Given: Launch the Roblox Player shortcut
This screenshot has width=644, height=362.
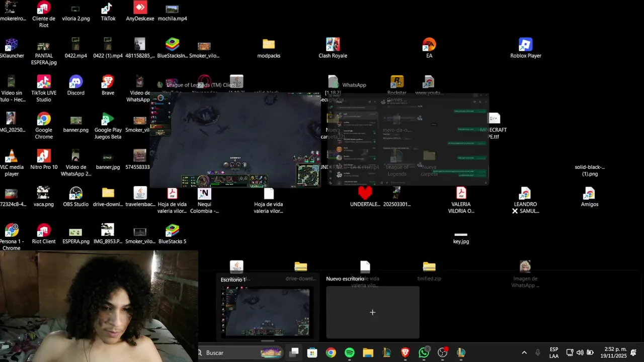Looking at the screenshot, I should click(x=526, y=48).
